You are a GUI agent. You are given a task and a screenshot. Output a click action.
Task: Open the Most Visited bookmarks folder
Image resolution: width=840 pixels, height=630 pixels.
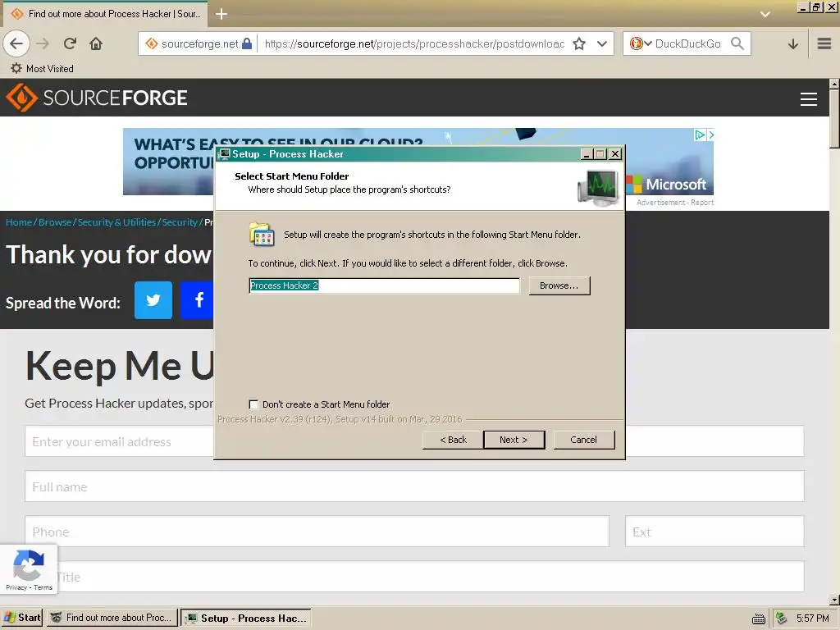[x=43, y=69]
